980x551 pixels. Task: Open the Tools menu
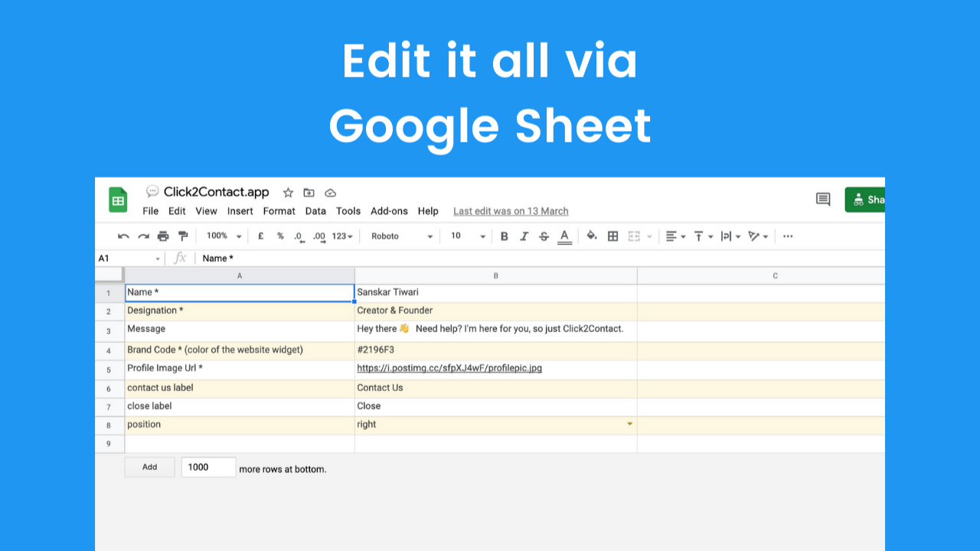(x=348, y=211)
